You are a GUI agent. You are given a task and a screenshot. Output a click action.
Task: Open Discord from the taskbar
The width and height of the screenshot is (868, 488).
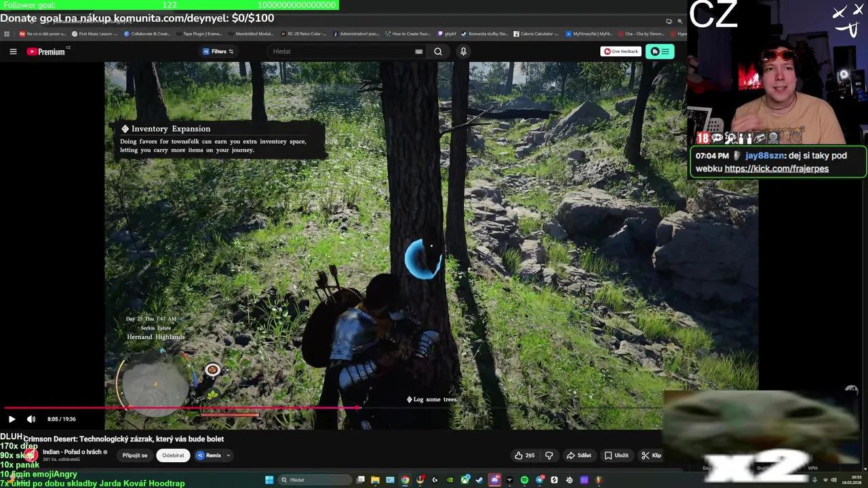(x=494, y=480)
